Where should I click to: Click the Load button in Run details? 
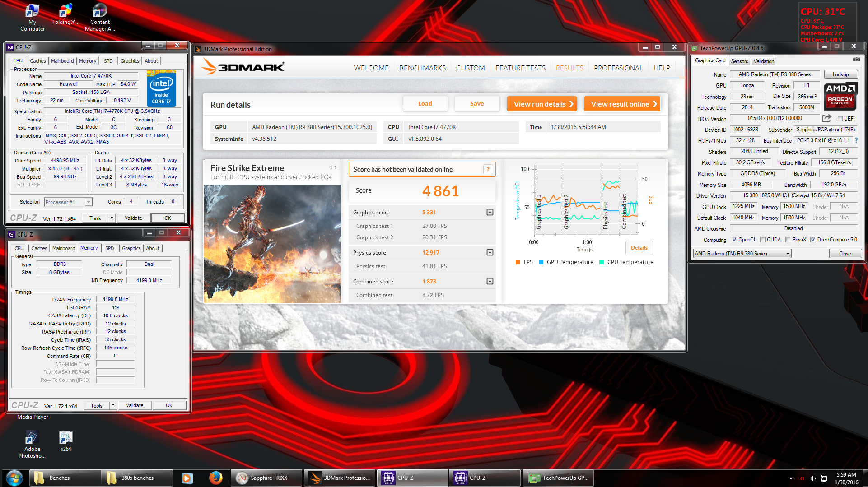pos(425,104)
